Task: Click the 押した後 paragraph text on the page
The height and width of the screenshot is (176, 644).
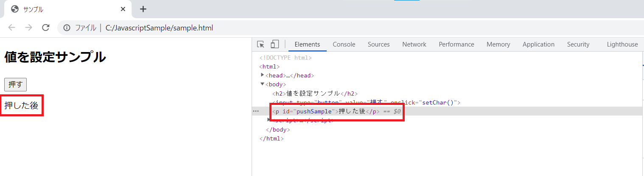Action: [x=21, y=106]
